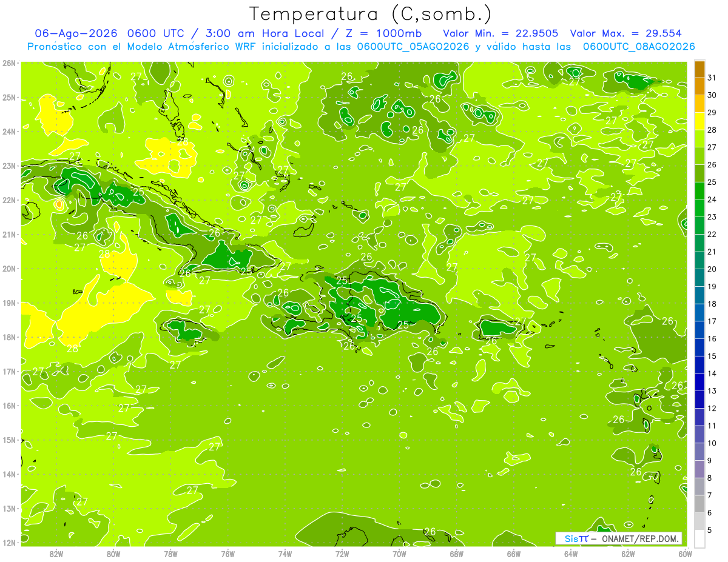Click the 22 label on the color scale
Image resolution: width=728 pixels, height=562 pixels.
(712, 235)
